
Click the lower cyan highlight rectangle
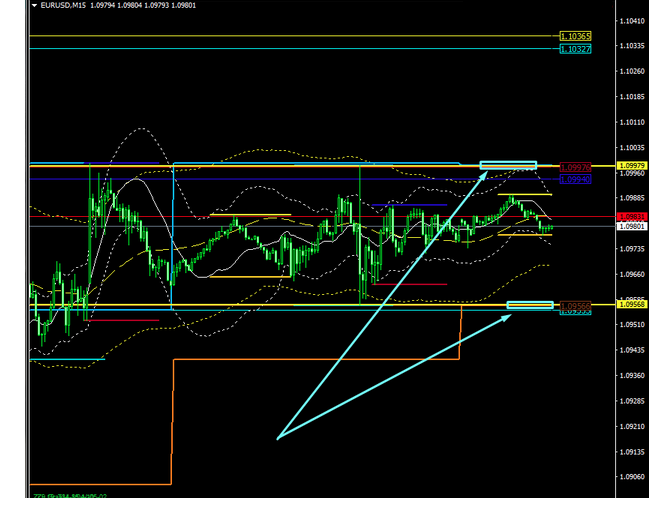(x=529, y=305)
